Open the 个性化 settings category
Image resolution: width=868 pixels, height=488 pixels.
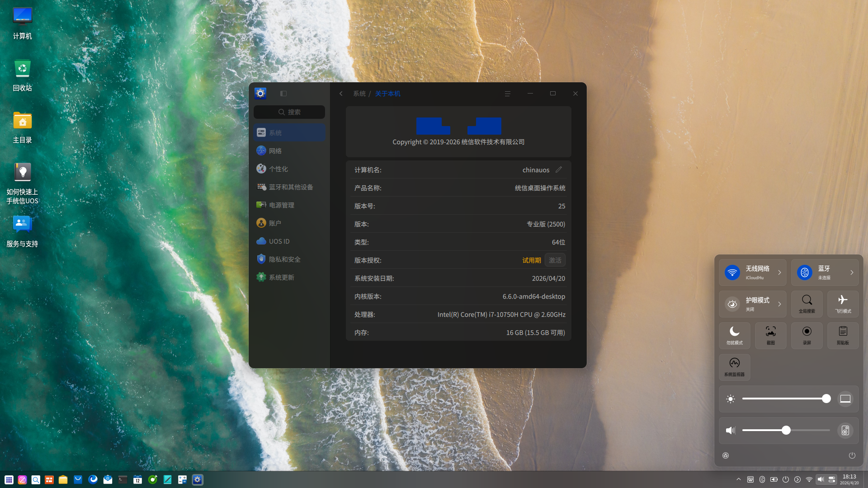289,169
